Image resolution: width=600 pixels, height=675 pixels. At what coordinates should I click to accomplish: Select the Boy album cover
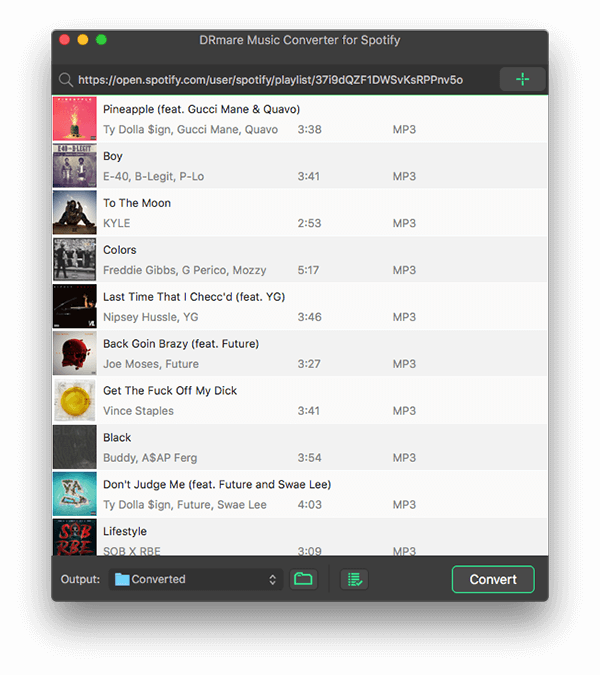point(74,166)
